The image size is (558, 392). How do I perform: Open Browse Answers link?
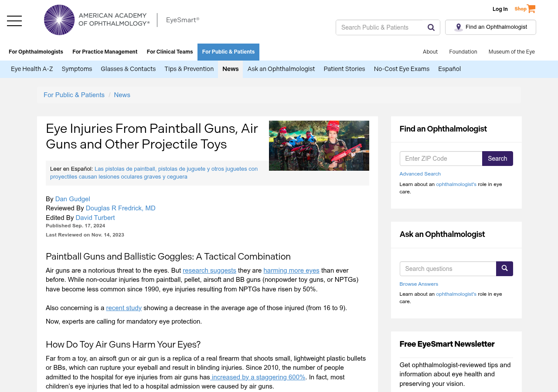coord(418,284)
